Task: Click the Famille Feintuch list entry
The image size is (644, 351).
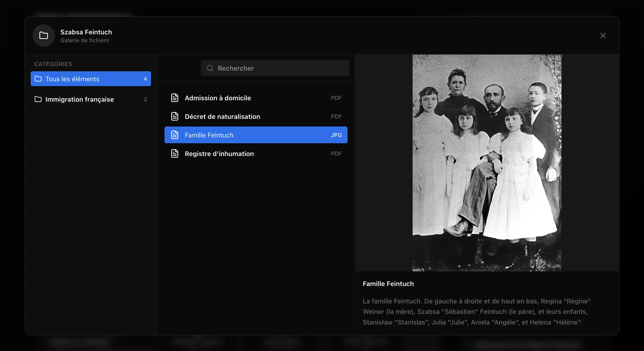Action: 209,135
